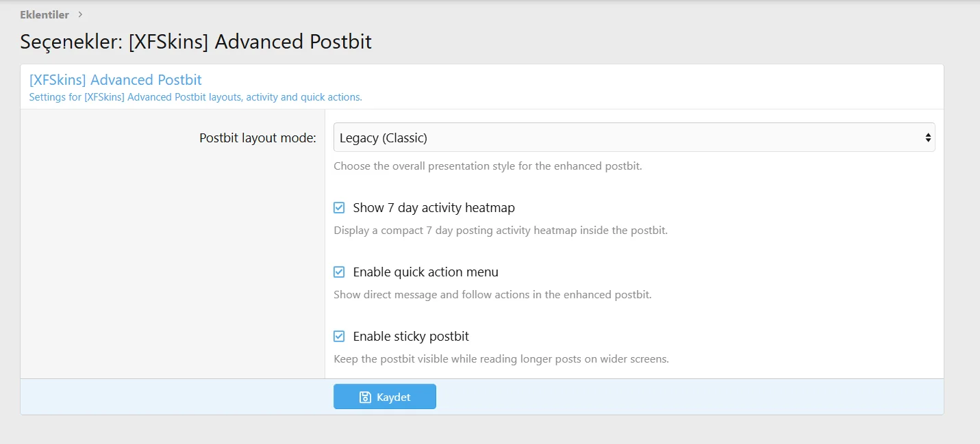Uncheck the Enable quick action menu checkbox
This screenshot has height=444, width=980.
click(339, 272)
